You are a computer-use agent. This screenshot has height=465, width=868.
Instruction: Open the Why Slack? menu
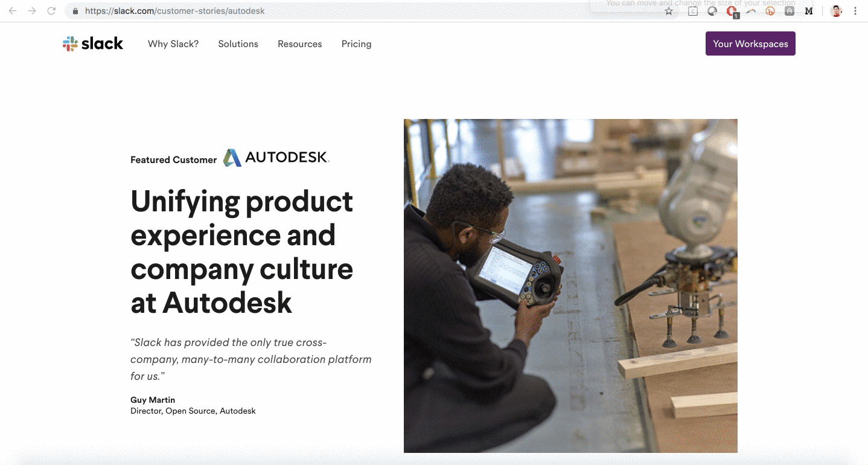pos(173,44)
